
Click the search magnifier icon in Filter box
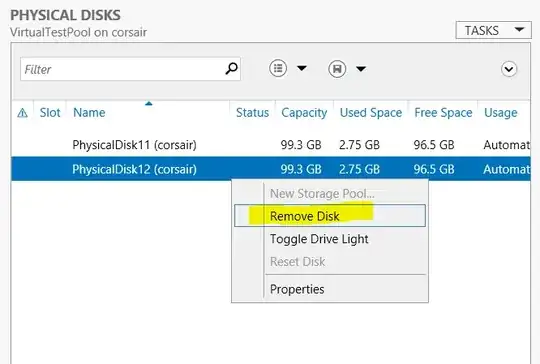coord(231,69)
